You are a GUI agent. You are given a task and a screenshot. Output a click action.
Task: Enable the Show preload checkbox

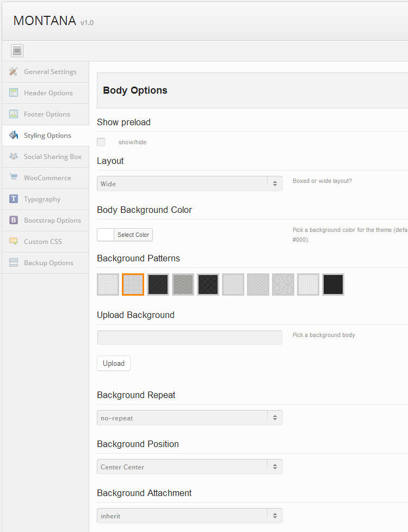[101, 142]
